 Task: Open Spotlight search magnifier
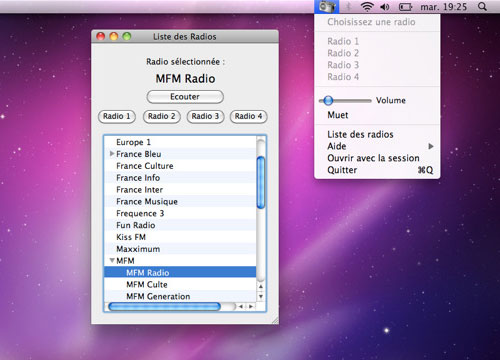pos(482,7)
